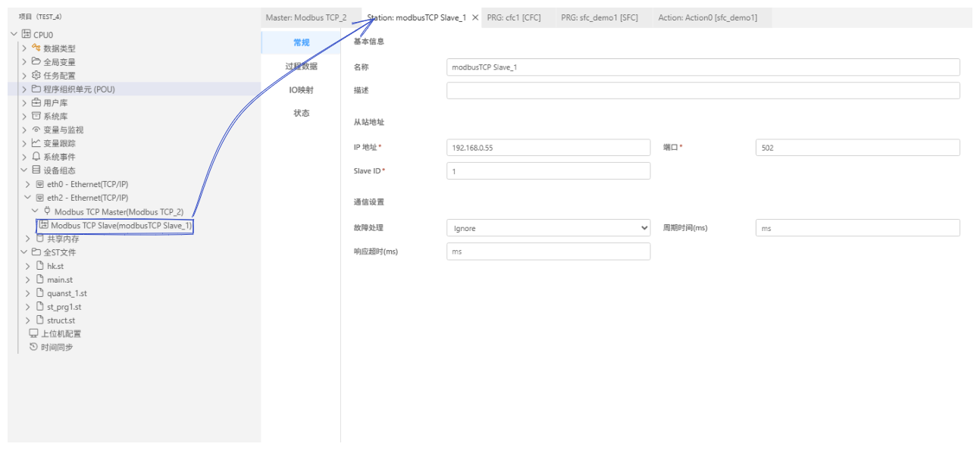Select the 过程数据 side tab
980x450 pixels.
pos(301,67)
